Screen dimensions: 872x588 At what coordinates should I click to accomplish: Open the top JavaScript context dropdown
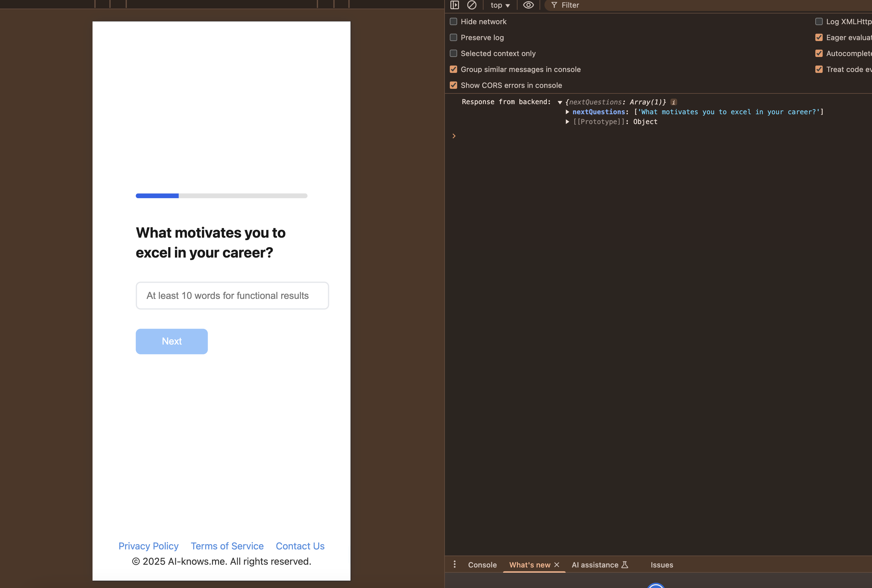point(500,5)
